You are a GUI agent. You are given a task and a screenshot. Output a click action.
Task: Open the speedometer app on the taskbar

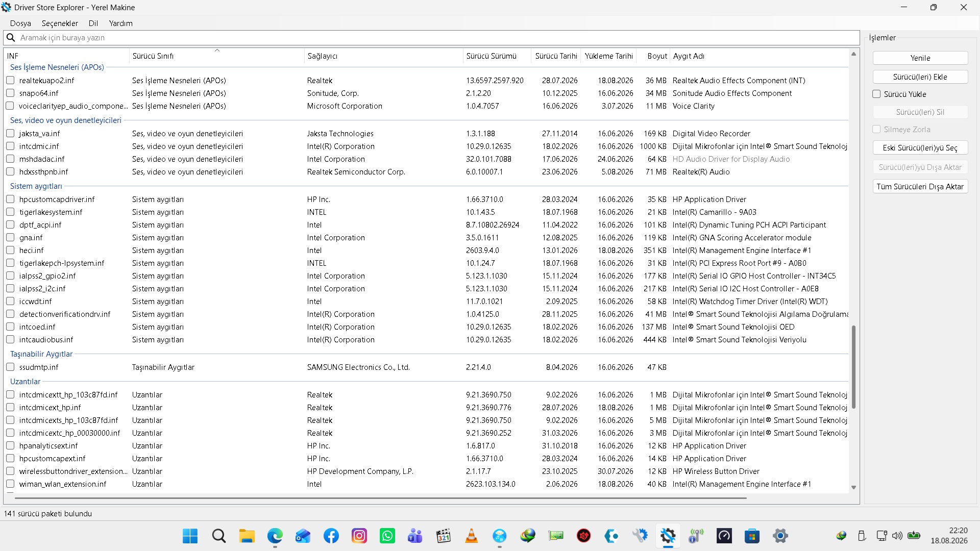point(724,536)
